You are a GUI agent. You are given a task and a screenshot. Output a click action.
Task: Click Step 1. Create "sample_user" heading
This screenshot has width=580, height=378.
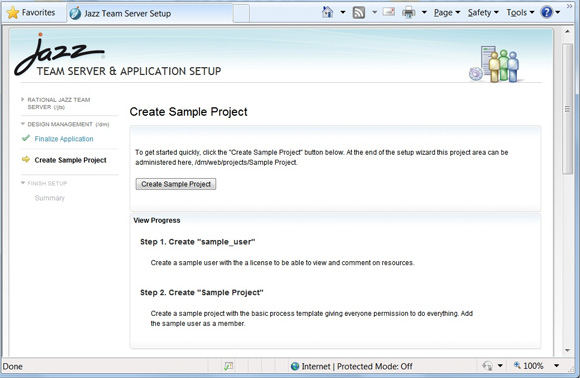(198, 242)
